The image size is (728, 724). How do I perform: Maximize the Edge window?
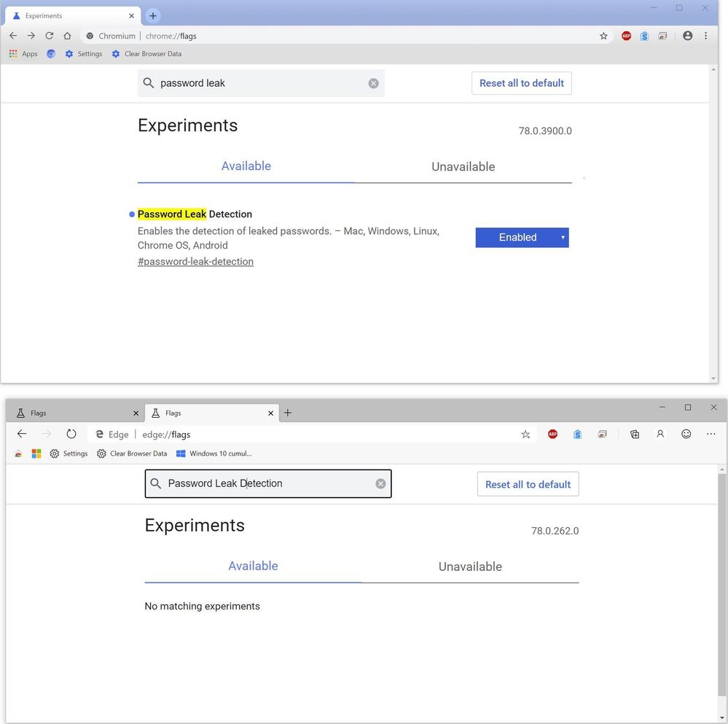click(688, 408)
